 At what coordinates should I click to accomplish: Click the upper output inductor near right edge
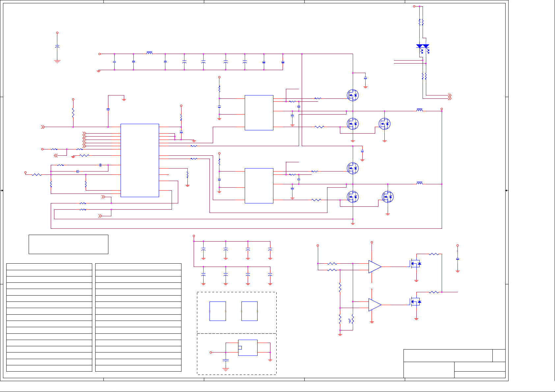419,110
